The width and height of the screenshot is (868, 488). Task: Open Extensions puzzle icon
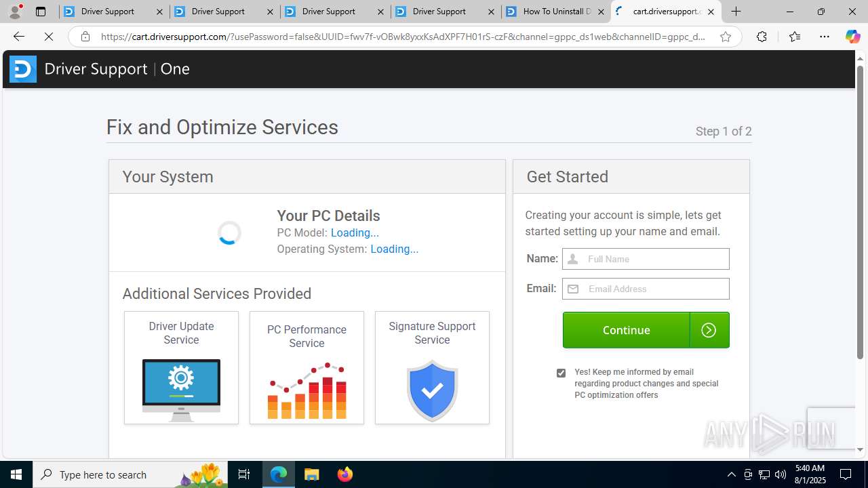(762, 37)
